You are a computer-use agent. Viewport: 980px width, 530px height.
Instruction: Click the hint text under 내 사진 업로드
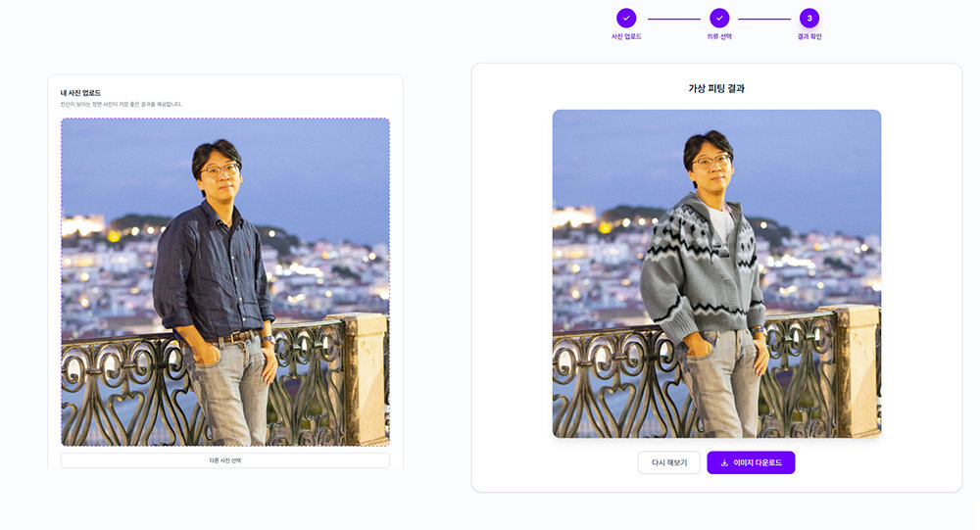[x=122, y=104]
